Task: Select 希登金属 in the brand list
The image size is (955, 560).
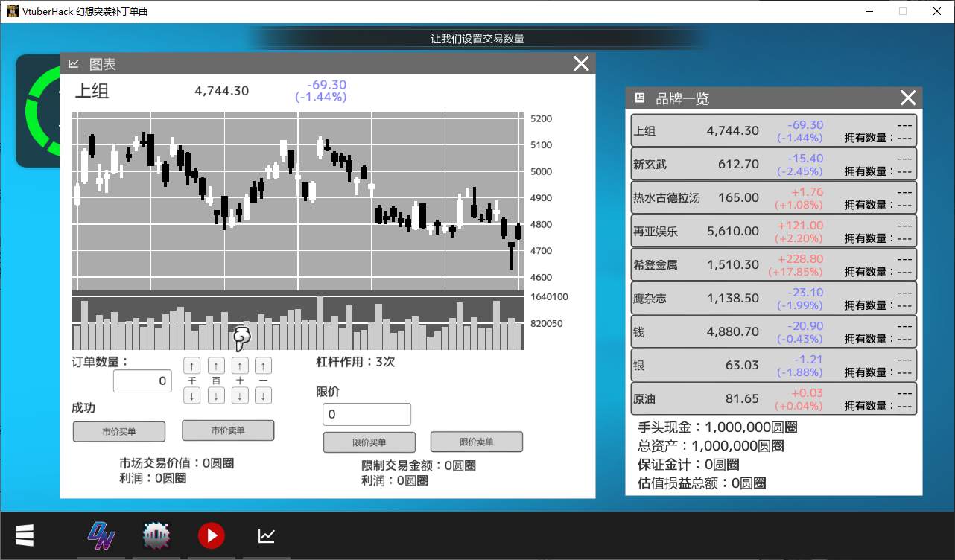Action: click(773, 264)
